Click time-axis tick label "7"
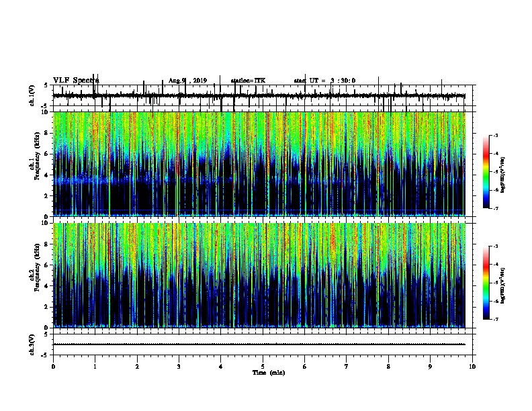Screen dimensions: 532x411 tap(347, 367)
